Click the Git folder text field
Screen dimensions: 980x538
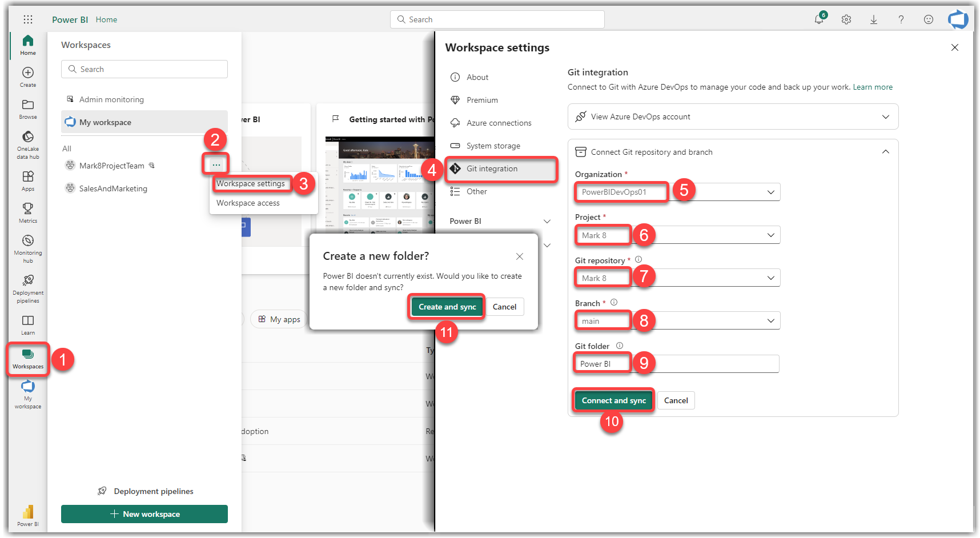point(677,364)
